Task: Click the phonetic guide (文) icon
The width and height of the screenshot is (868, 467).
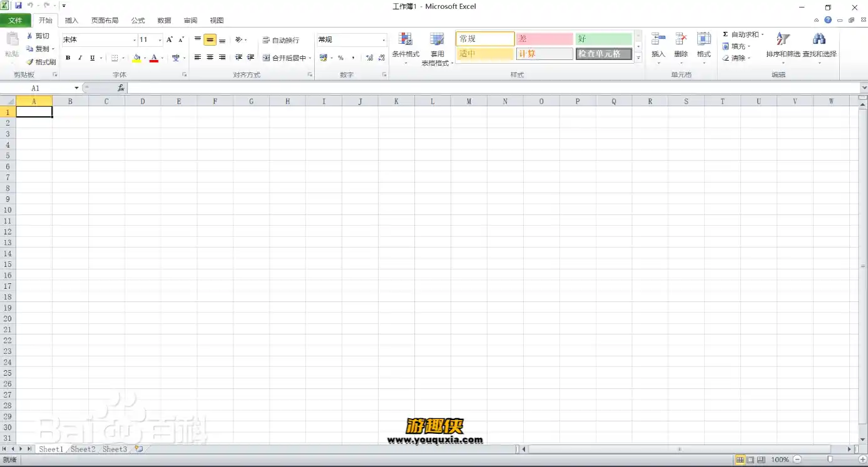Action: pos(176,58)
